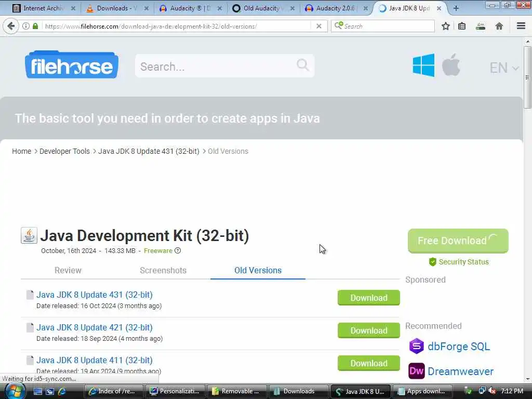Go to the browser home icon
Screen dimensions: 532x399
(x=499, y=26)
